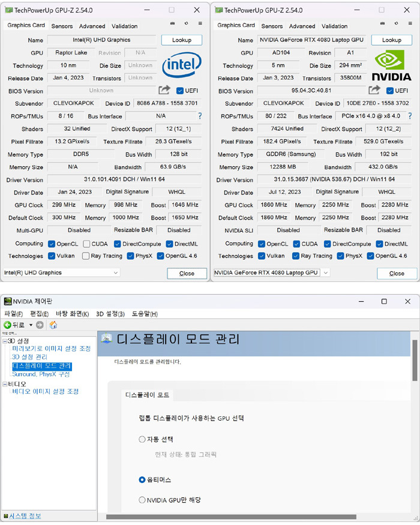Open the 파일(F) menu

coord(14,314)
